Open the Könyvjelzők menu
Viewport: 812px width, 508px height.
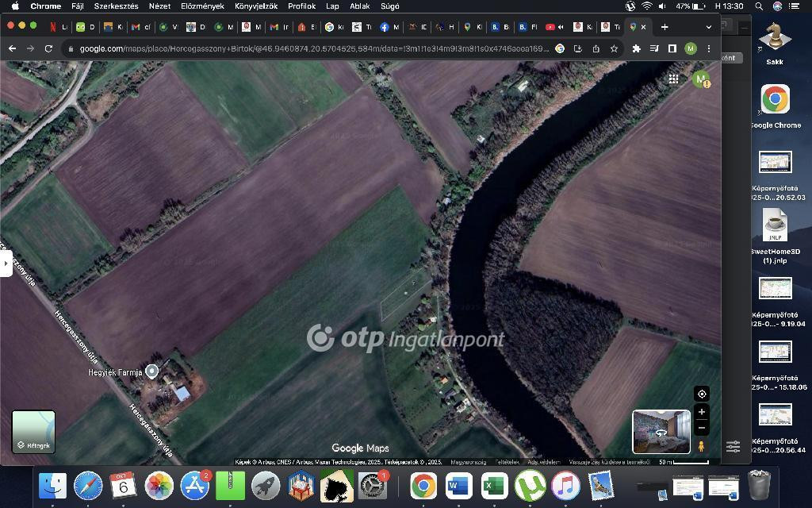[x=255, y=6]
